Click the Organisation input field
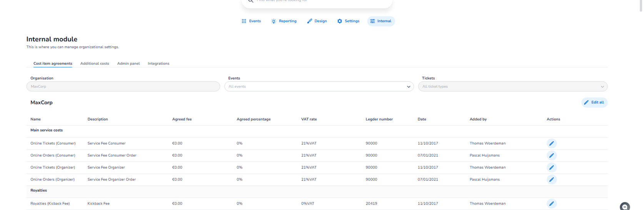Screen dimensions: 644x210 pos(123,87)
